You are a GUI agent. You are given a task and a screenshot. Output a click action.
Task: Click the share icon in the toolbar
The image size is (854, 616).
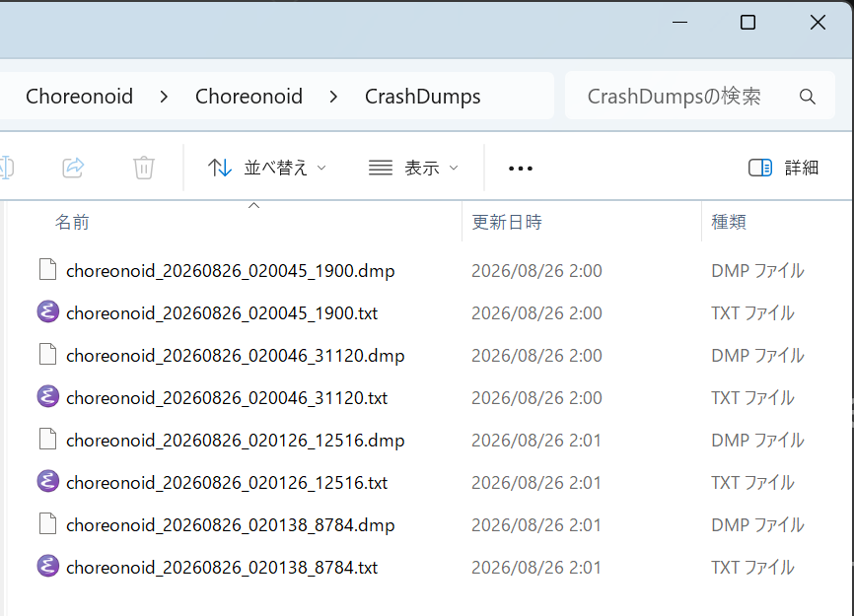coord(73,168)
